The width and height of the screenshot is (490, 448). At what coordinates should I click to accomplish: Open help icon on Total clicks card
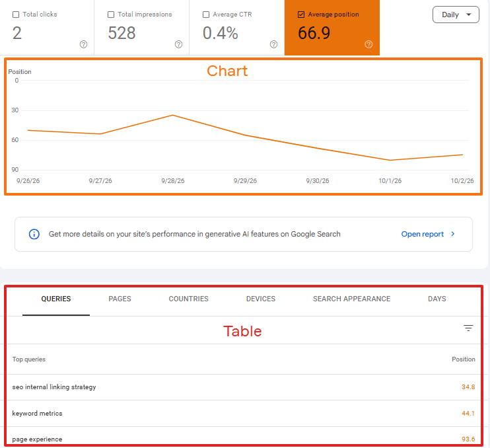83,44
